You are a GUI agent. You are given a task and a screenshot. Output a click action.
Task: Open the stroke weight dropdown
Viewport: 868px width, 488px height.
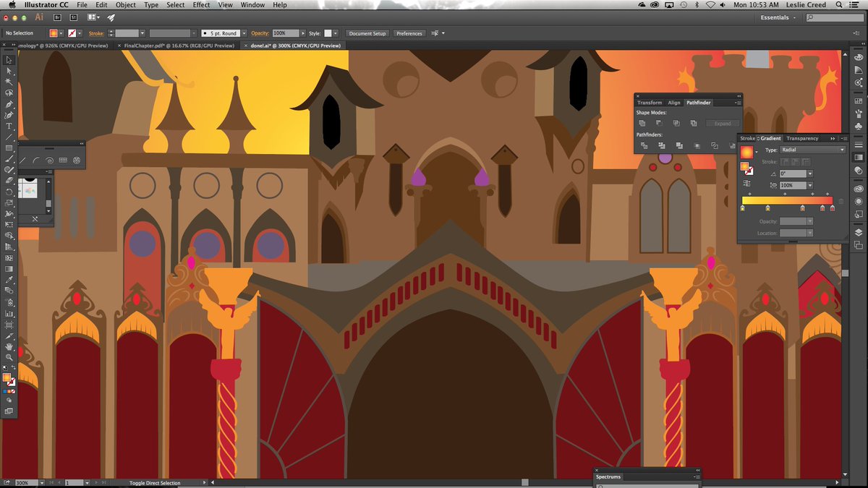point(142,33)
